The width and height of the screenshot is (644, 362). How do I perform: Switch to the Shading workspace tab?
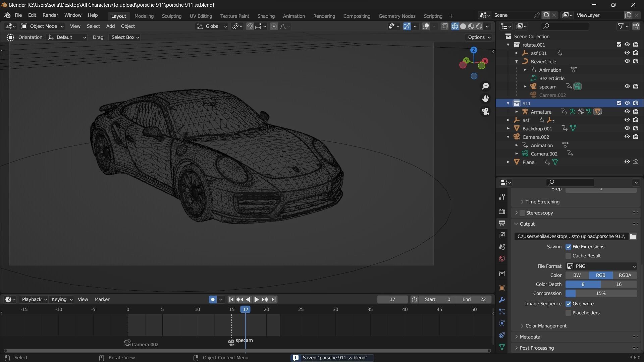pos(266,16)
